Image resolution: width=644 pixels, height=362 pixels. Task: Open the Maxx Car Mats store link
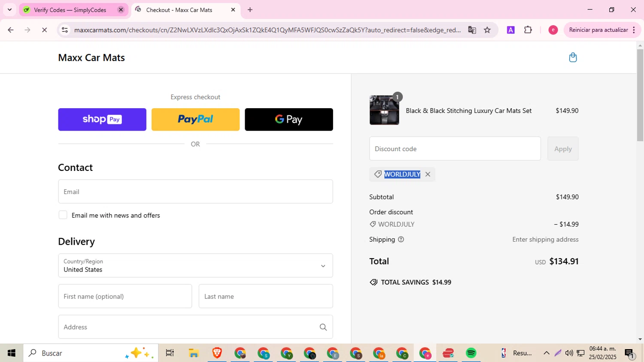(91, 58)
